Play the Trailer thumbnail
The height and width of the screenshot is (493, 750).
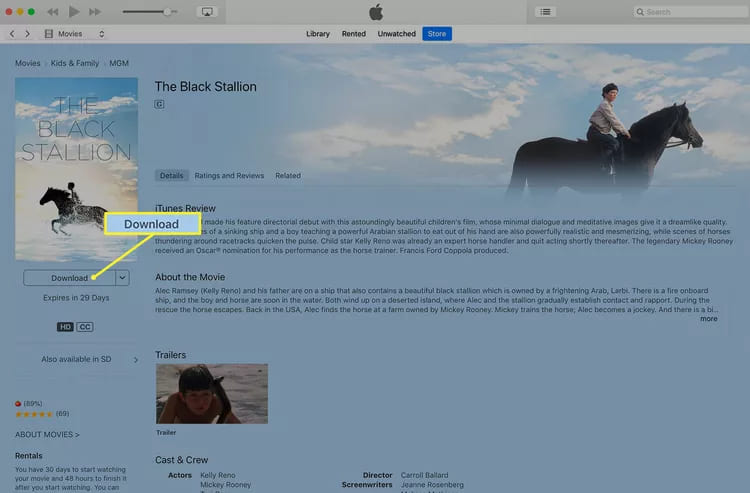[x=212, y=394]
